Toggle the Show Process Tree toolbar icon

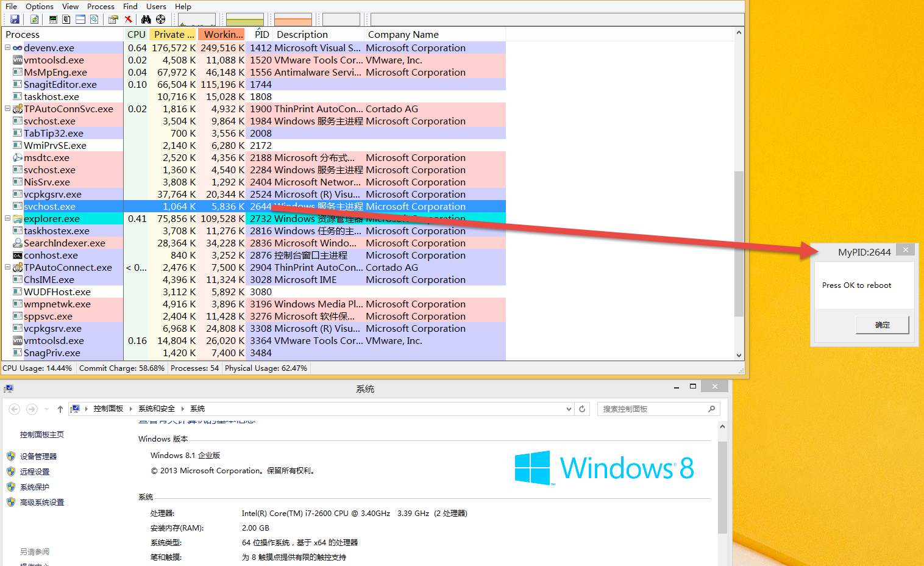(x=66, y=20)
